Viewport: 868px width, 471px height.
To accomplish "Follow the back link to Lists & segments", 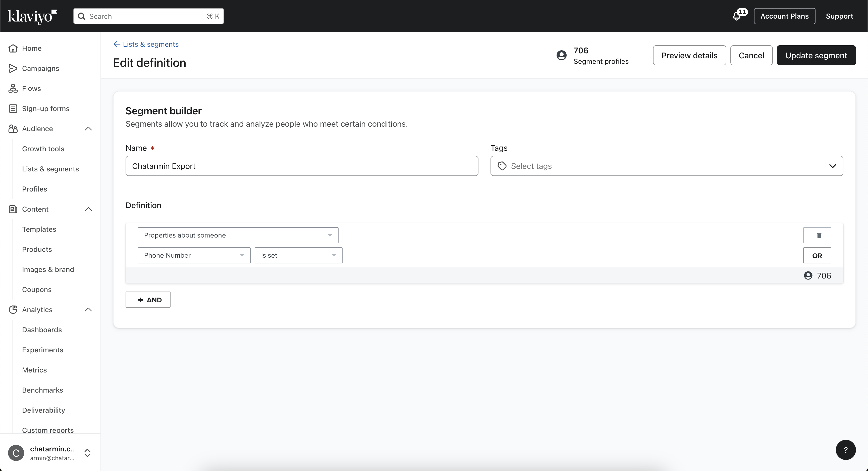I will 146,44.
